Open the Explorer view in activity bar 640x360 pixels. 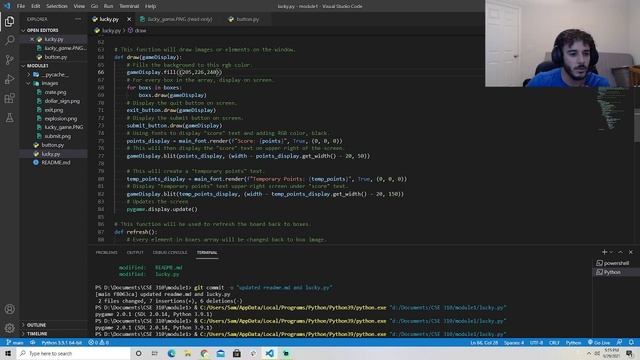click(9, 21)
